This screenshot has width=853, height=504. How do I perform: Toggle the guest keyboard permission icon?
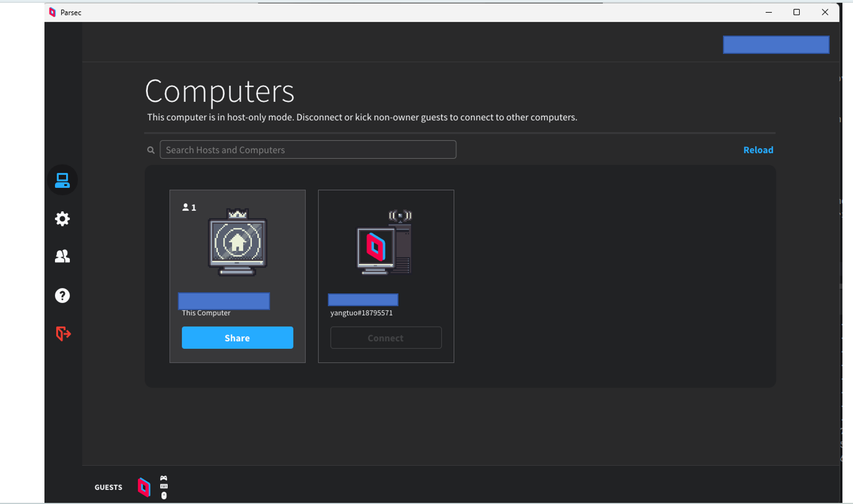coord(163,486)
